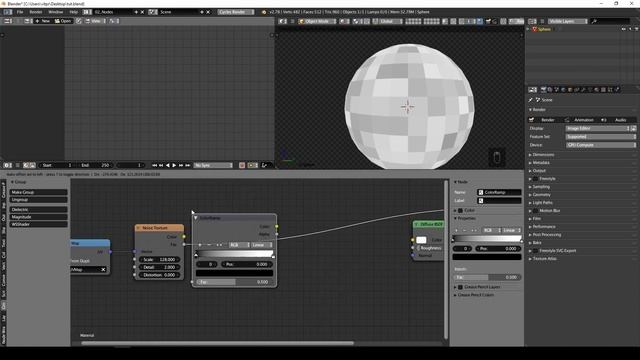This screenshot has width=640, height=360.
Task: Expand the Performance panel
Action: (544, 227)
